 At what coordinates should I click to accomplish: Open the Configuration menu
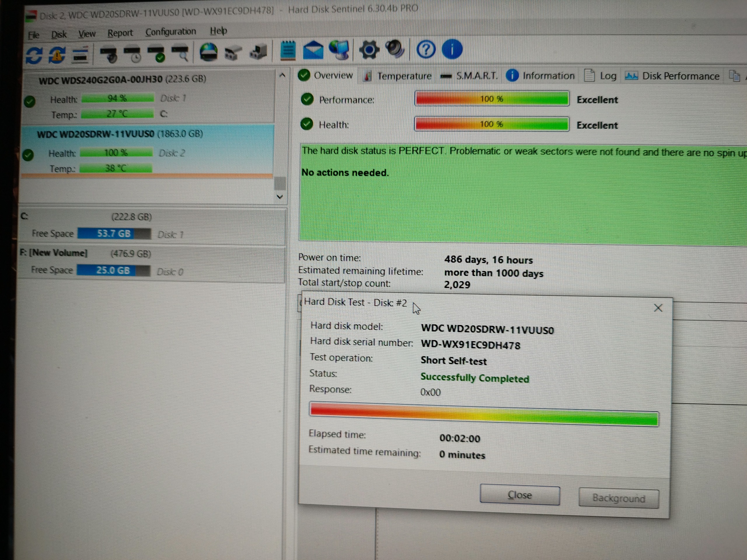click(x=170, y=32)
